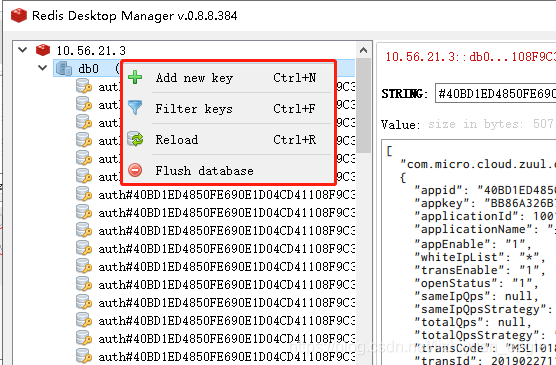Viewport: 556px width, 365px height.
Task: Click the key list vertical scrollbar thumb
Action: point(363,105)
